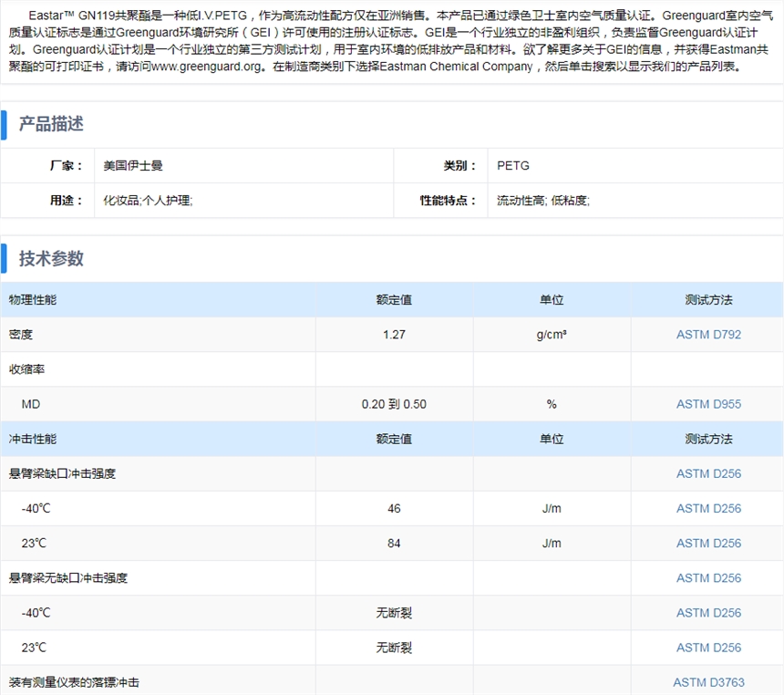Click ASTM D256 link for 84 J/m row

tap(708, 543)
